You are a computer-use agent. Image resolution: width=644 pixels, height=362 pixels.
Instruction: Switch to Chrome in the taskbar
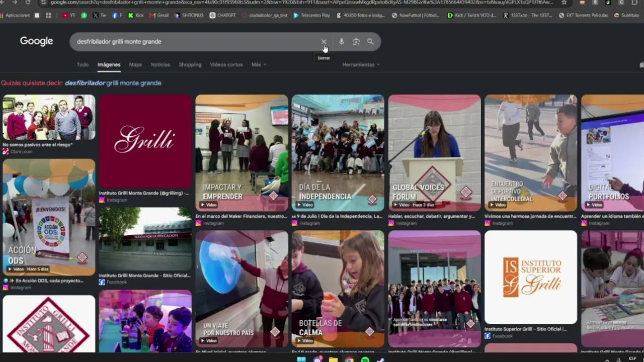[349, 359]
